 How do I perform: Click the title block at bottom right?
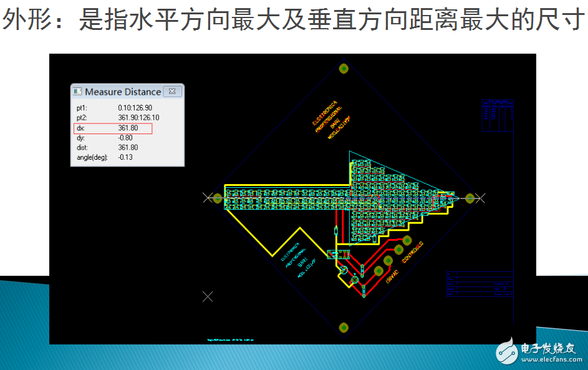[x=480, y=286]
